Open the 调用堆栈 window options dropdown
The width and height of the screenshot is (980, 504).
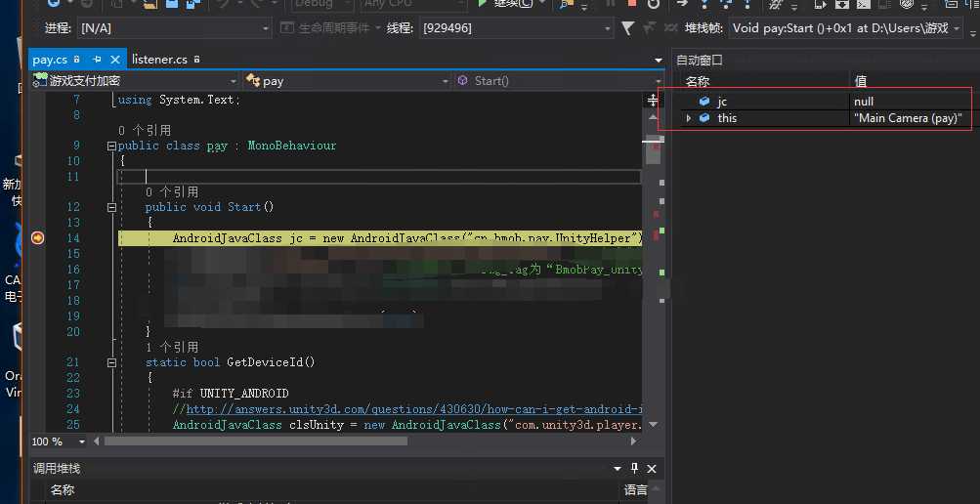pos(618,469)
